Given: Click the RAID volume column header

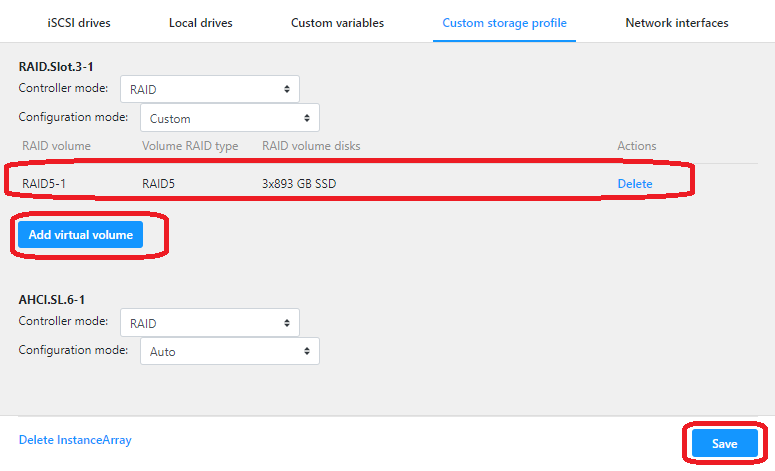Looking at the screenshot, I should point(56,146).
